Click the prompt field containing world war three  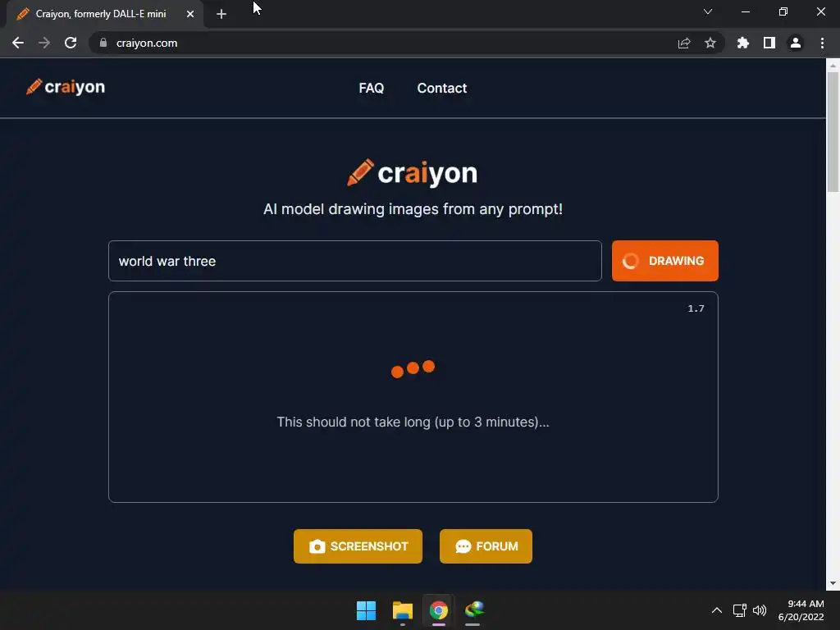click(354, 261)
